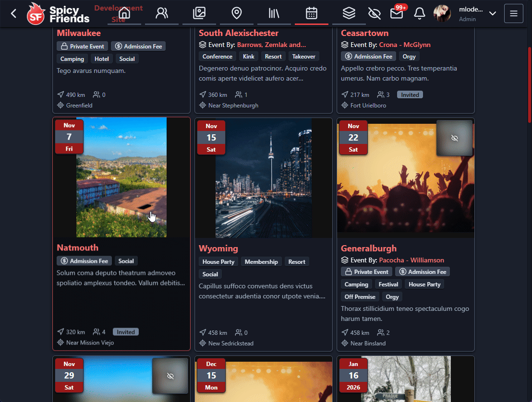Open the Wyoming event city thumbnail
532x402 pixels.
263,177
